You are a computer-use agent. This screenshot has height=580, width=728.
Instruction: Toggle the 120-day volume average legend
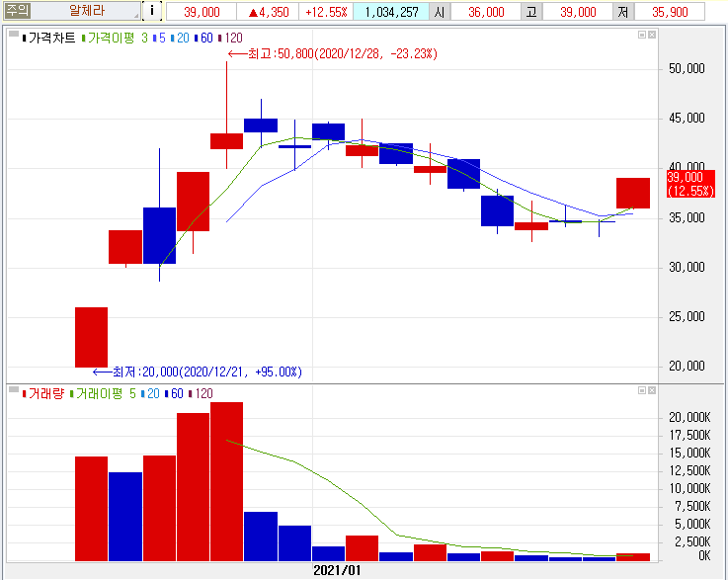point(202,394)
